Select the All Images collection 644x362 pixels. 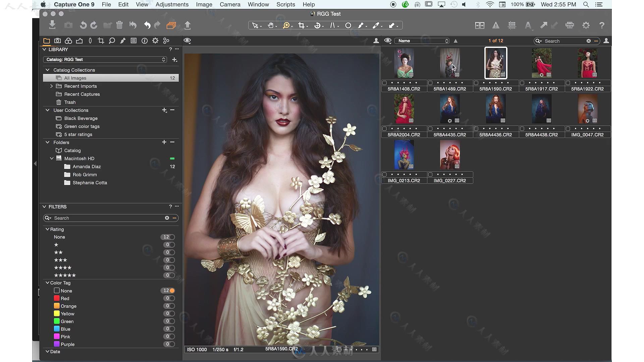[75, 78]
